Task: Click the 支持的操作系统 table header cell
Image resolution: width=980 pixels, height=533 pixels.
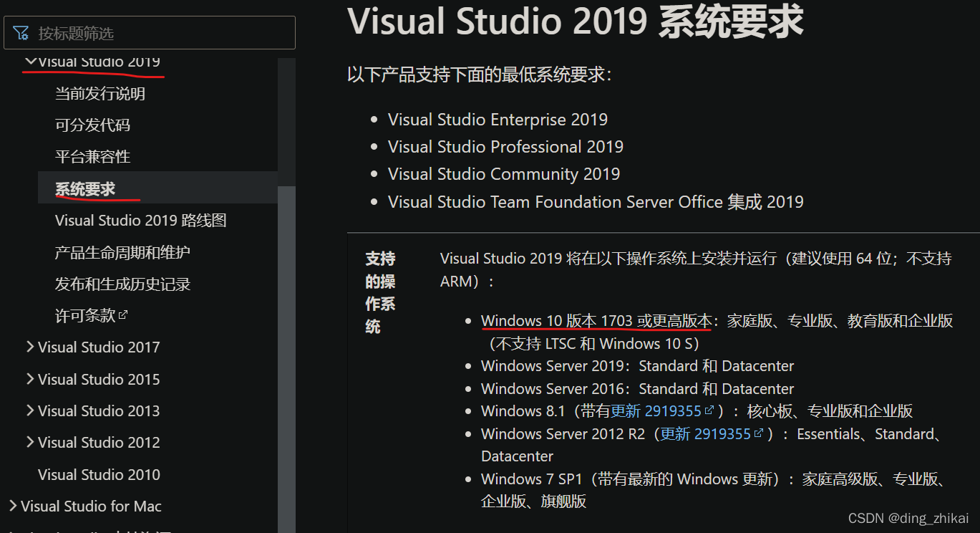Action: pos(380,292)
